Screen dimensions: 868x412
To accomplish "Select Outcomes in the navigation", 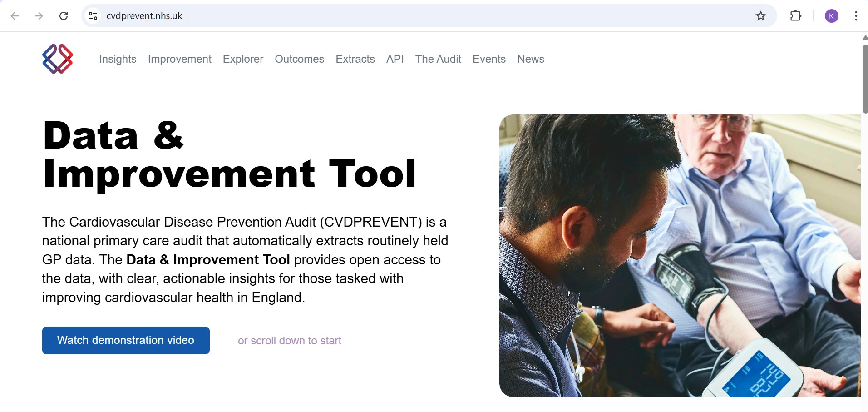I will (299, 59).
